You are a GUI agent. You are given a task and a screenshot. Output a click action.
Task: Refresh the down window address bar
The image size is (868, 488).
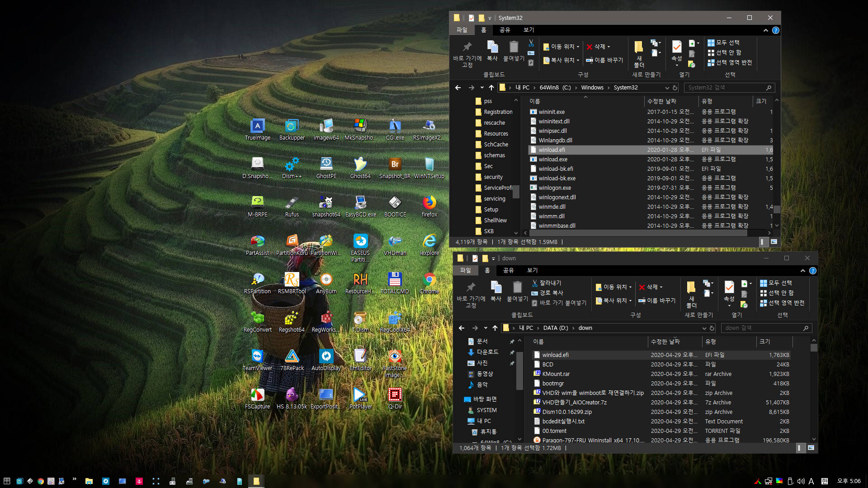tap(712, 328)
